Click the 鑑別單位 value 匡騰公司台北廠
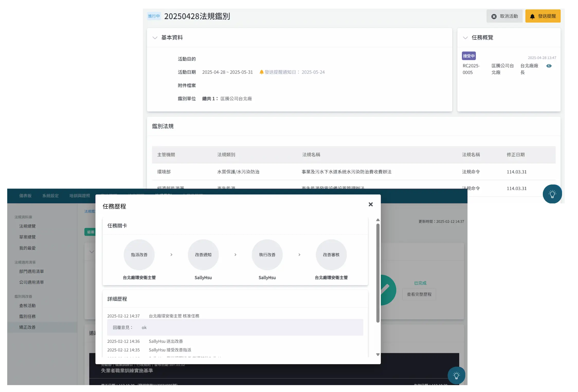The width and height of the screenshot is (578, 392). point(236,99)
